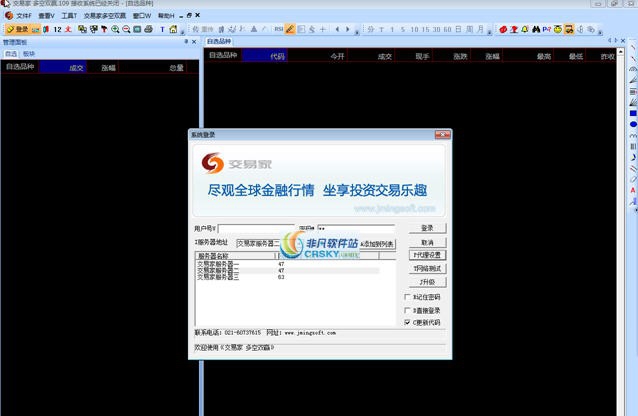Click the red-green candlestick toolbar icon
The height and width of the screenshot is (416, 638).
[46, 29]
